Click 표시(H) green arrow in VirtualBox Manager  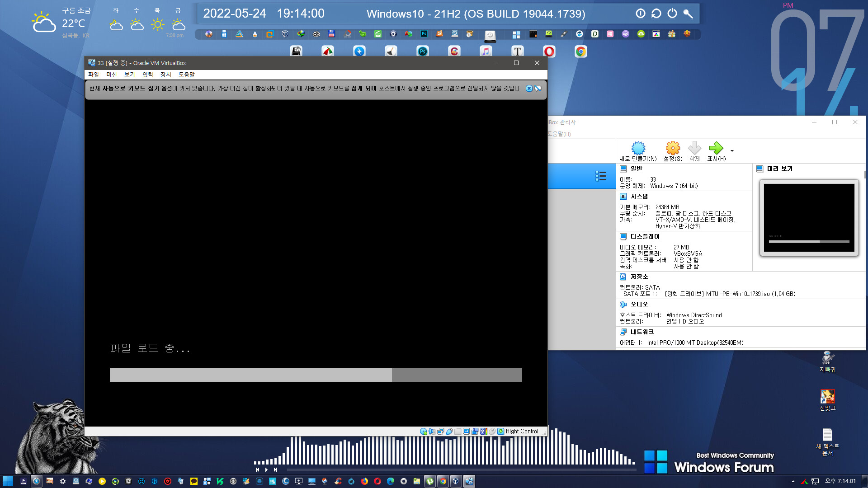[x=716, y=151]
